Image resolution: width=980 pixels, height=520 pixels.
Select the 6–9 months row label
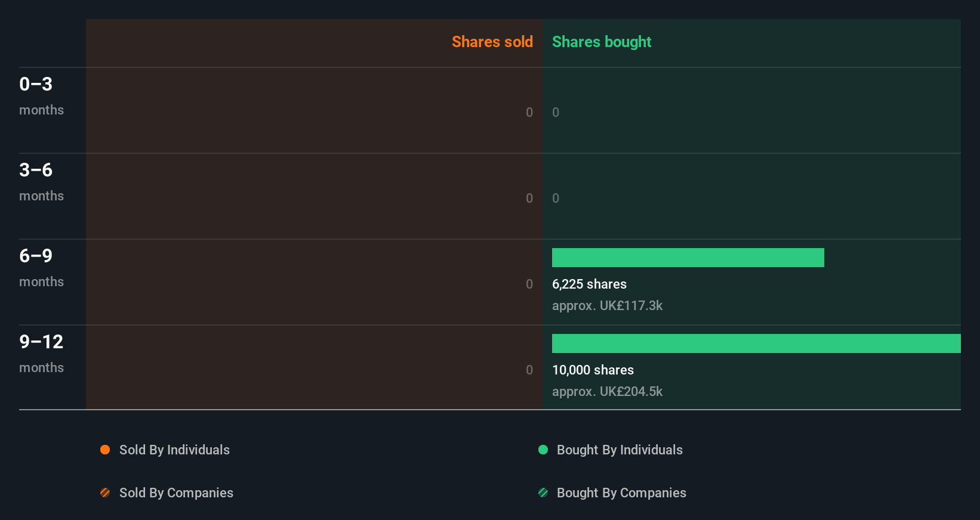tap(41, 267)
